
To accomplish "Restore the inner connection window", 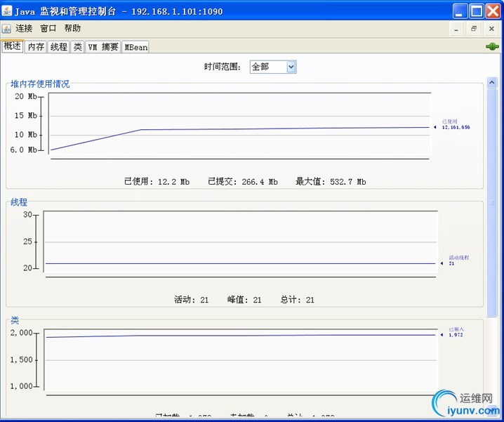I will pyautogui.click(x=474, y=29).
